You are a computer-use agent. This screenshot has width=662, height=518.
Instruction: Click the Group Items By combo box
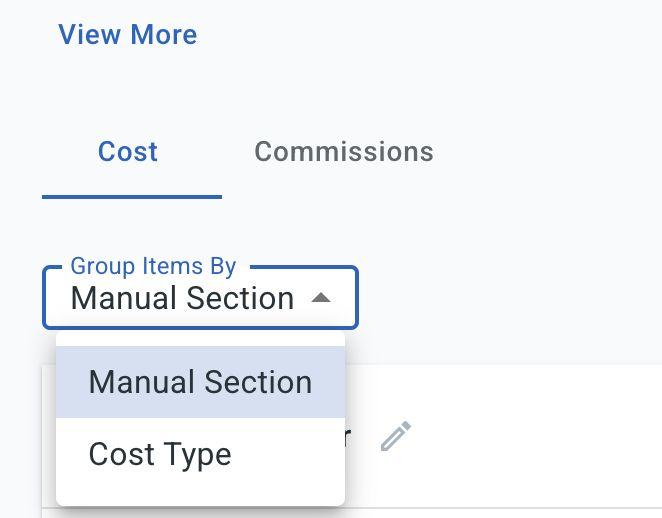coord(200,298)
